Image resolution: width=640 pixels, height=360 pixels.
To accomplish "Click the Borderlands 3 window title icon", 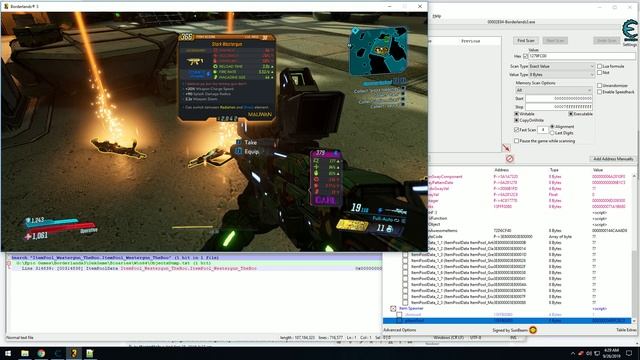I will click(6, 7).
